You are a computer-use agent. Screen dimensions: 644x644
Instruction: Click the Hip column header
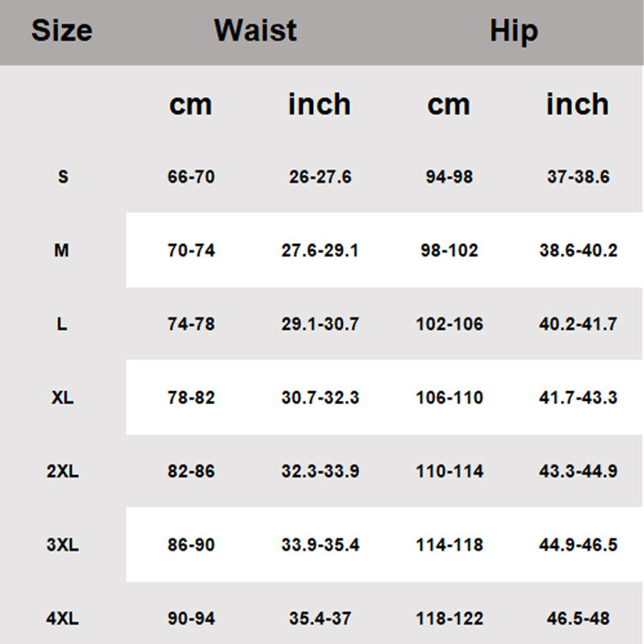pyautogui.click(x=514, y=31)
